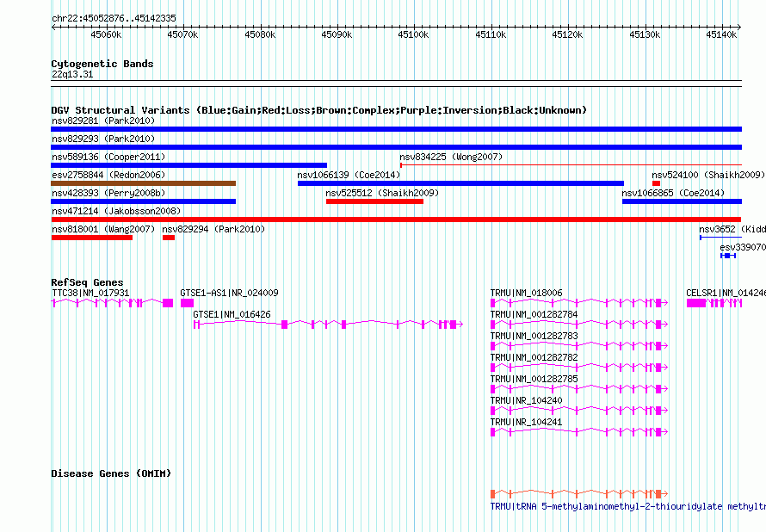Click the GTSE1-AS1|NR_024009 gene block
766x532 pixels.
[187, 303]
